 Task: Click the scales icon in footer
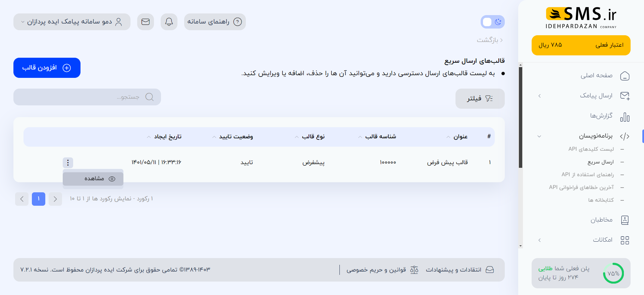pyautogui.click(x=414, y=270)
